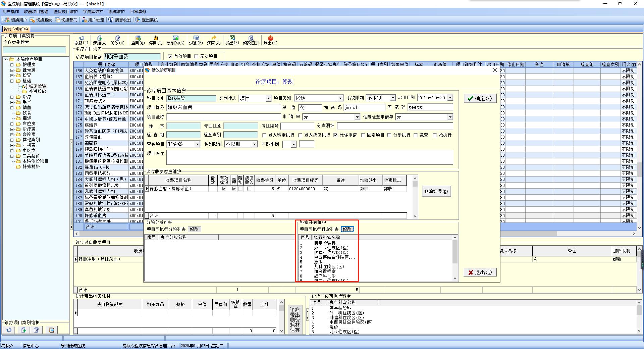
Task: Enable the 登入科室执行 checkbox
Action: click(264, 135)
